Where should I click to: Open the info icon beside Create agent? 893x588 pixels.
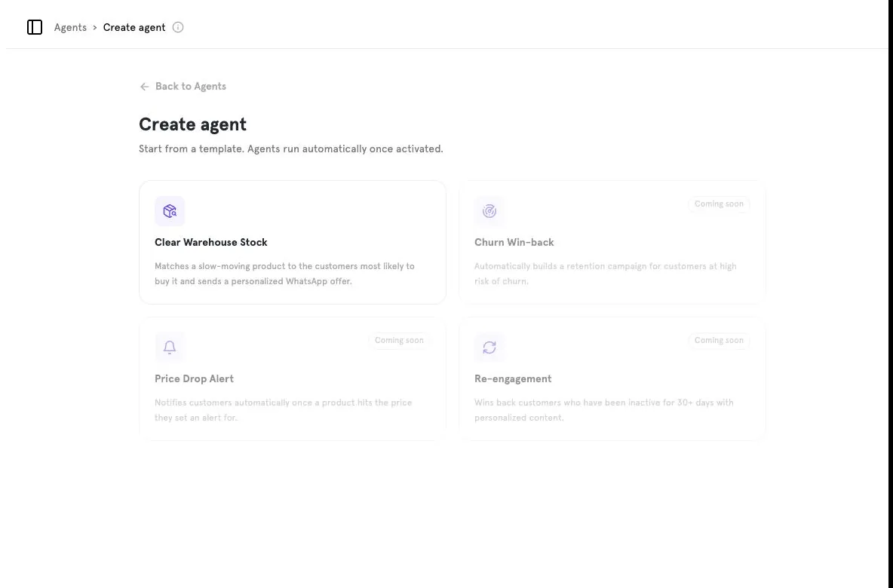tap(178, 27)
